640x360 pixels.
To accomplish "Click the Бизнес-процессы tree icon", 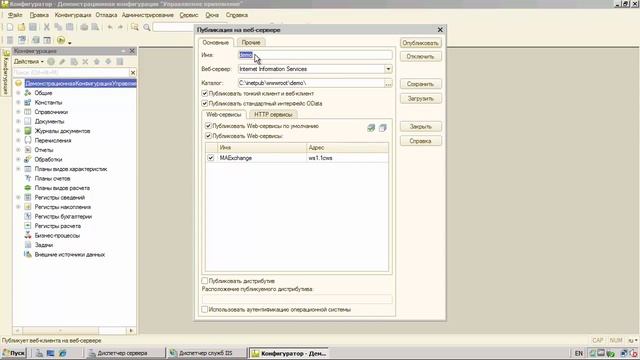I will 28,236.
